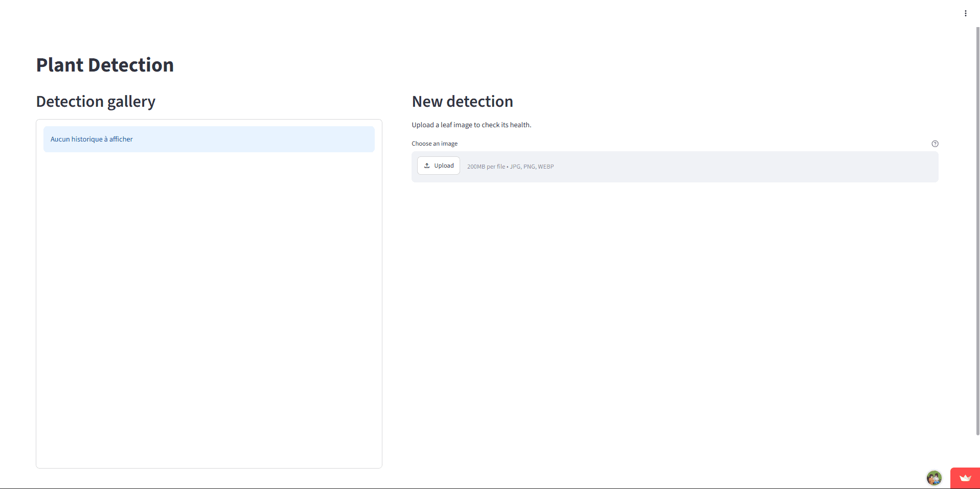Click the 'Upload a leaf image' description text

(x=471, y=125)
